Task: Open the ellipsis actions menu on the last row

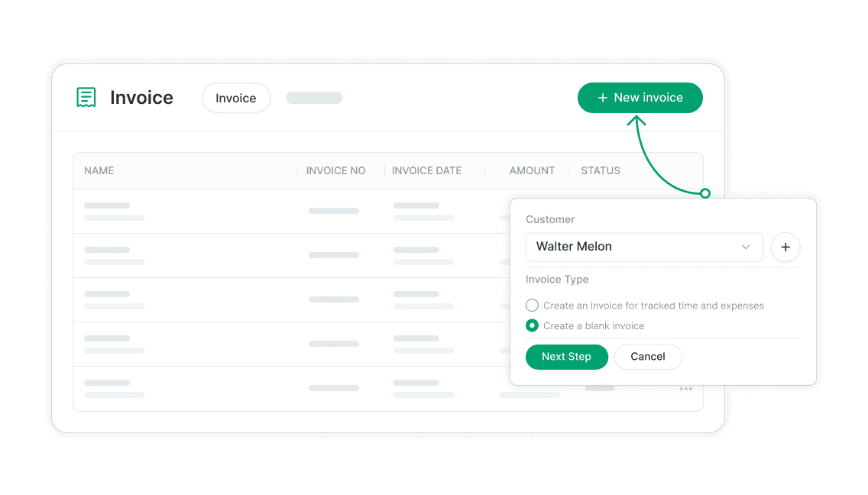Action: (685, 389)
